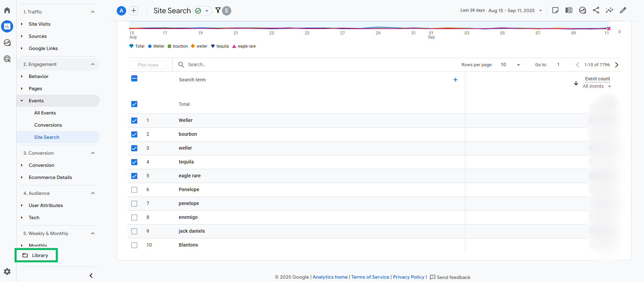Screen dimensions: 644x282
Task: Open the date range dropdown
Action: [x=540, y=10]
